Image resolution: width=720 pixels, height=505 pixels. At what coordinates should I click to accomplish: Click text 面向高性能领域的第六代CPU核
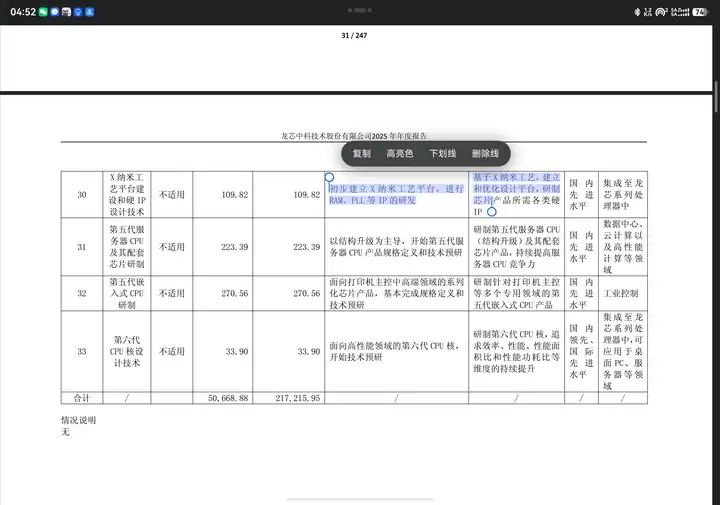coord(392,346)
